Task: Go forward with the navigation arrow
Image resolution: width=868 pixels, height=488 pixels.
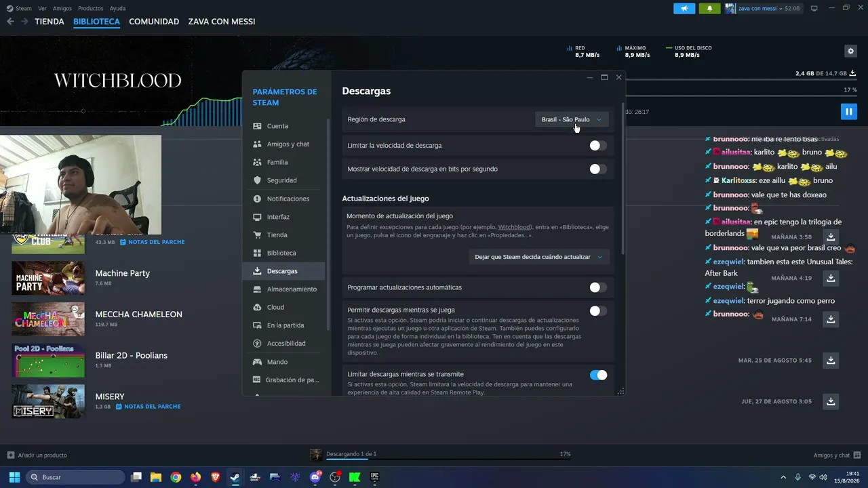Action: pos(24,22)
